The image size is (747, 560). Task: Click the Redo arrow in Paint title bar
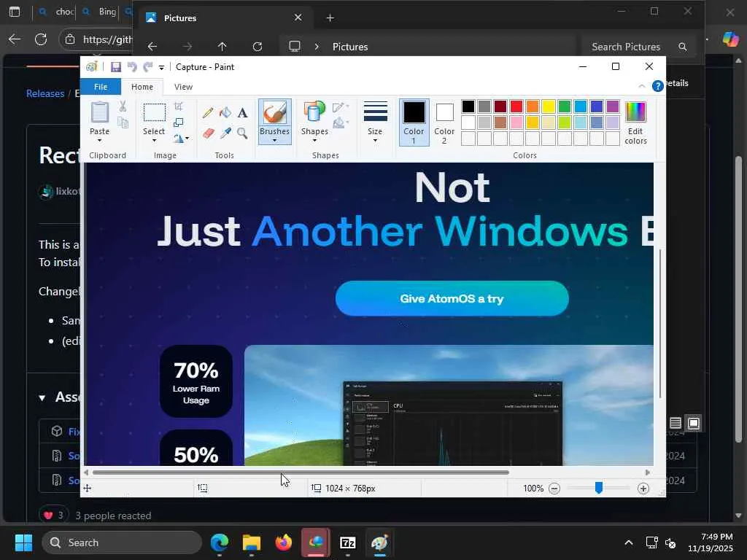pos(147,66)
